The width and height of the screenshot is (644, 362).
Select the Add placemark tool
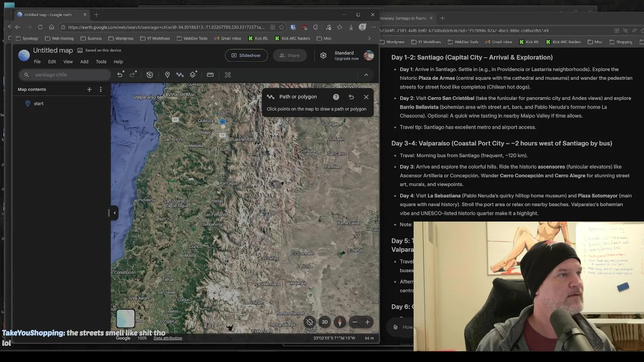click(x=168, y=74)
